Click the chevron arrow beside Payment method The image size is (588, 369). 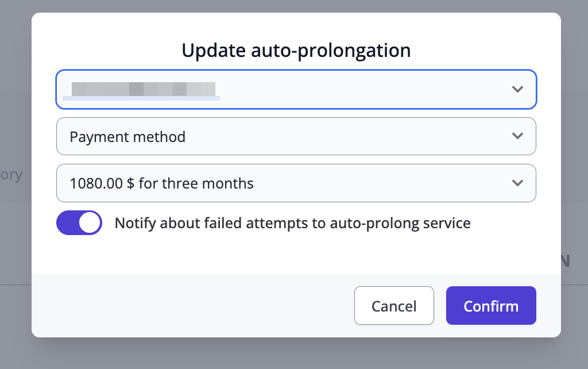[x=517, y=136]
